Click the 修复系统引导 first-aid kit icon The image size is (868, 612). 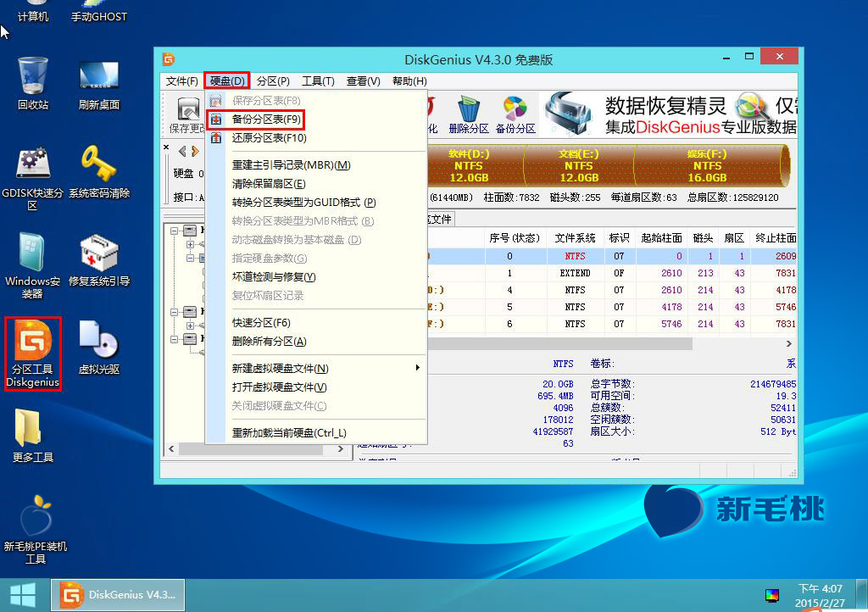[x=99, y=260]
